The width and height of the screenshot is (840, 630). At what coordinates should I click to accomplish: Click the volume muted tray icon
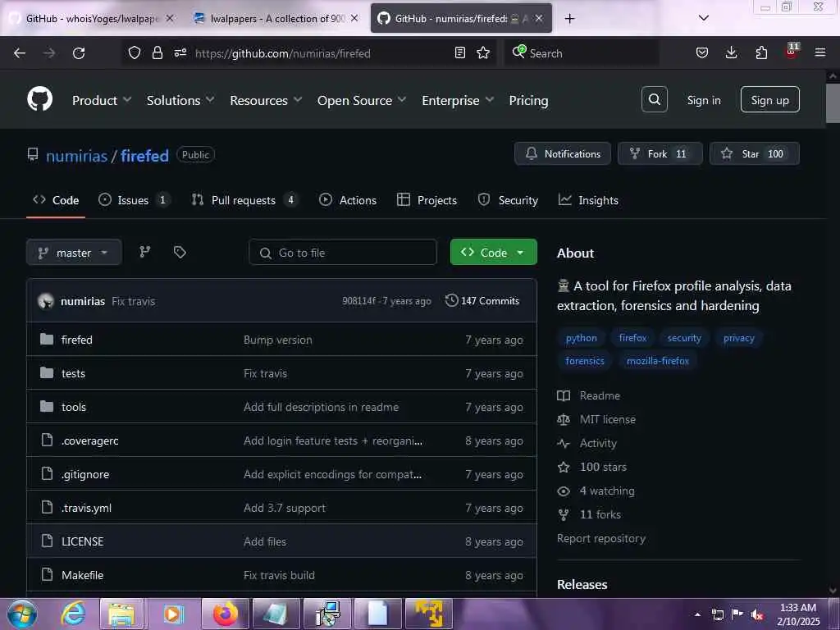pyautogui.click(x=757, y=614)
